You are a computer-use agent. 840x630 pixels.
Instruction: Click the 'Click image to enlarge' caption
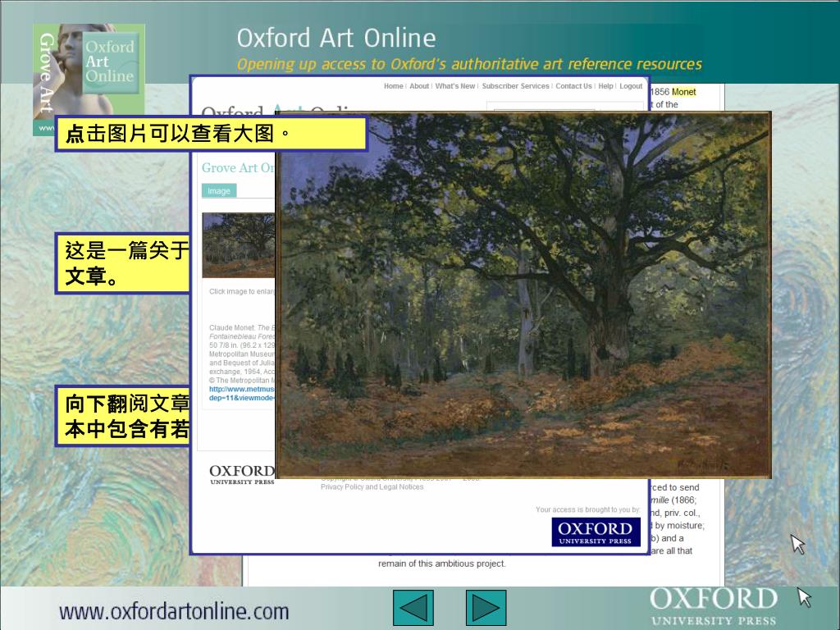(242, 291)
